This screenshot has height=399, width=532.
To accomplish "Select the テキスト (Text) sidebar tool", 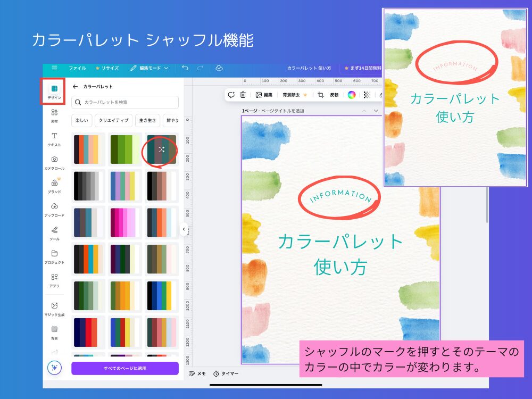I will pos(54,139).
